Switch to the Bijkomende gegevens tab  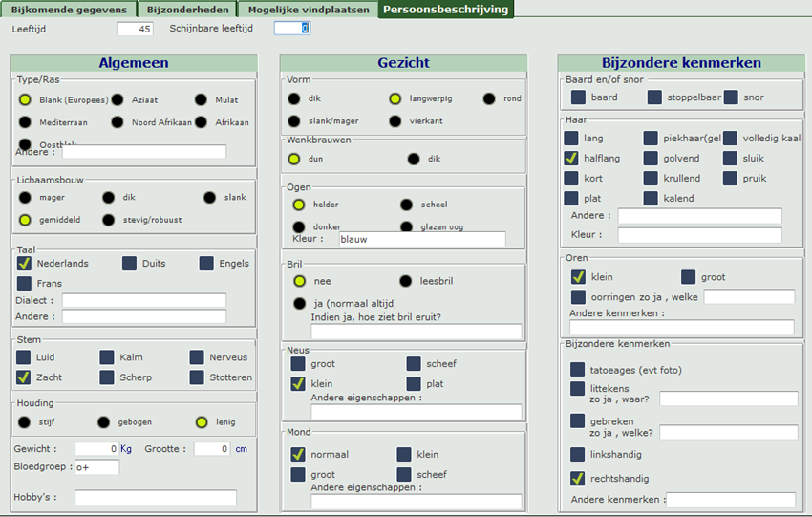(69, 10)
